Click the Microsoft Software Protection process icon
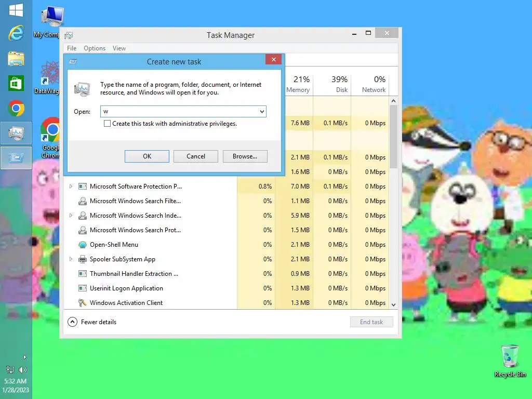The width and height of the screenshot is (532, 399). click(83, 187)
